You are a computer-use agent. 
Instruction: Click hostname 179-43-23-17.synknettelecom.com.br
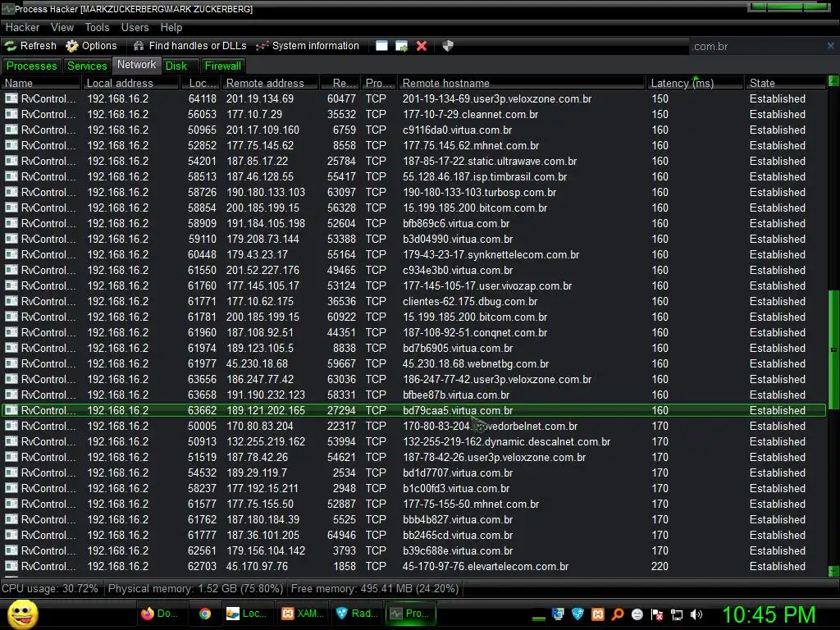point(491,254)
